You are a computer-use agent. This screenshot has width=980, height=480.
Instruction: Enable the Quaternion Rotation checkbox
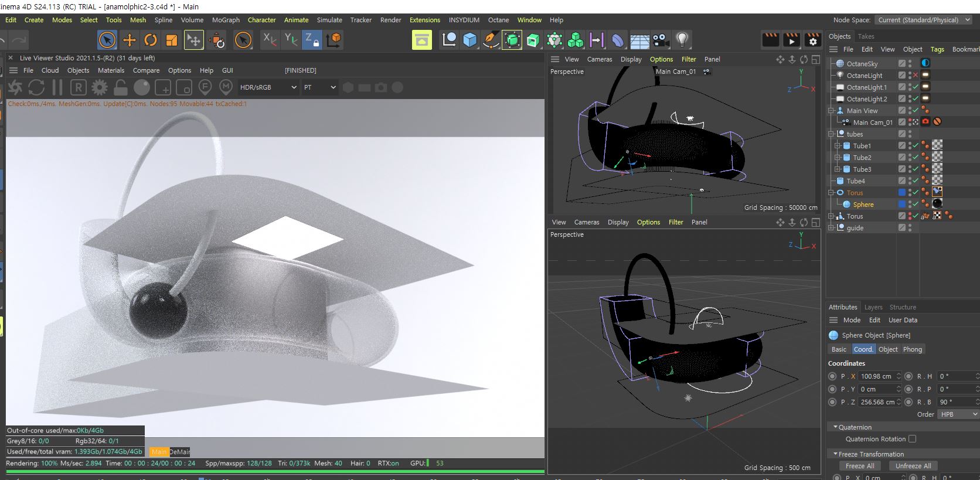[912, 439]
